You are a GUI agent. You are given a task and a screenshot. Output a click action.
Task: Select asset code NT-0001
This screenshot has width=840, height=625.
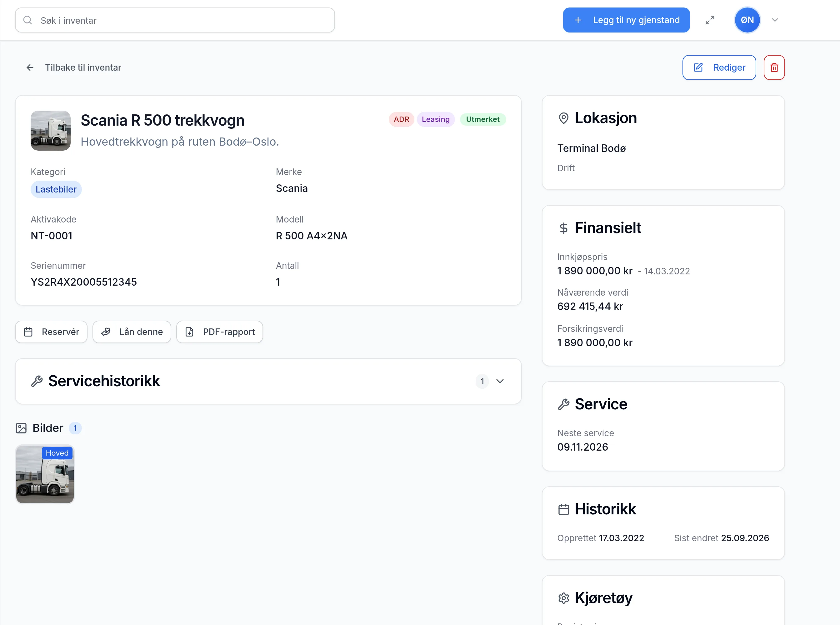pyautogui.click(x=52, y=236)
